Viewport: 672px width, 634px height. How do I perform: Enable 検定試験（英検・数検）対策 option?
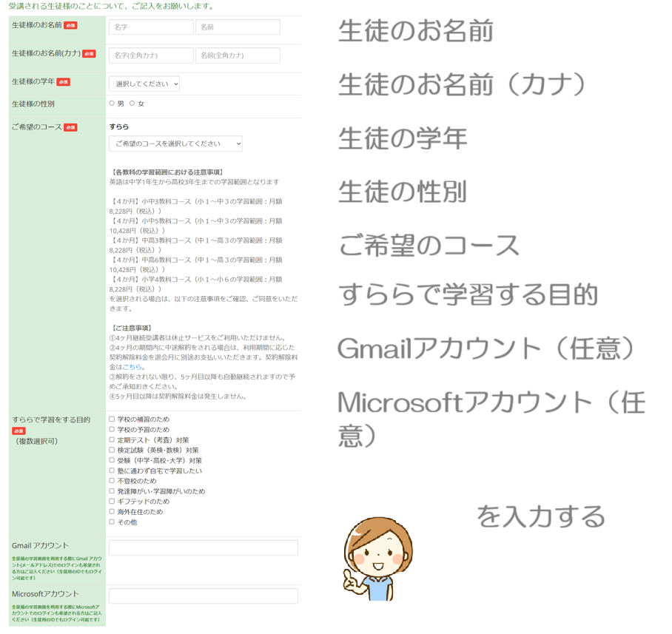point(112,450)
